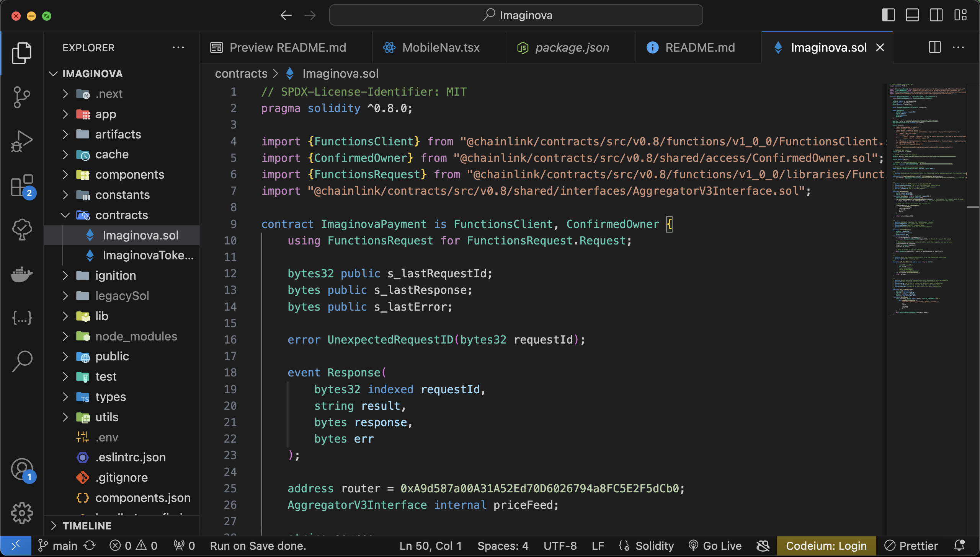Open the Run and Debug view
The width and height of the screenshot is (980, 557).
(22, 141)
